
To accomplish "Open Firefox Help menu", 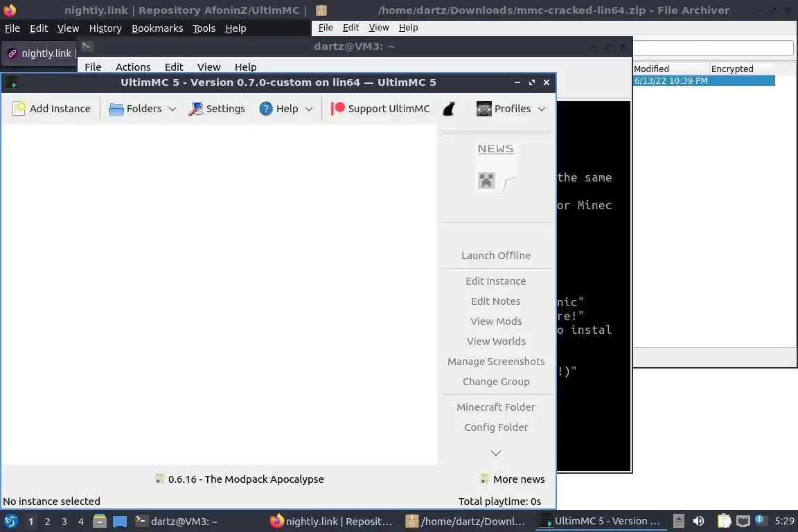I will coord(236,28).
